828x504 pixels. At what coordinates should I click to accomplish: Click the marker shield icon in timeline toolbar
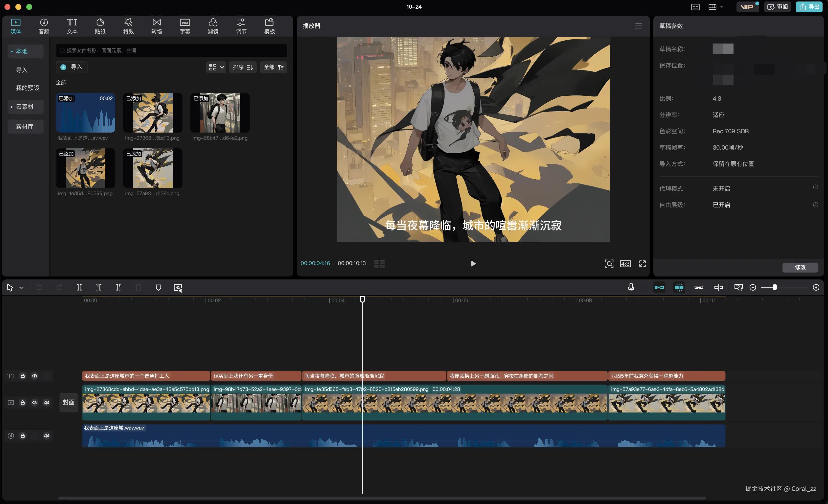point(158,288)
